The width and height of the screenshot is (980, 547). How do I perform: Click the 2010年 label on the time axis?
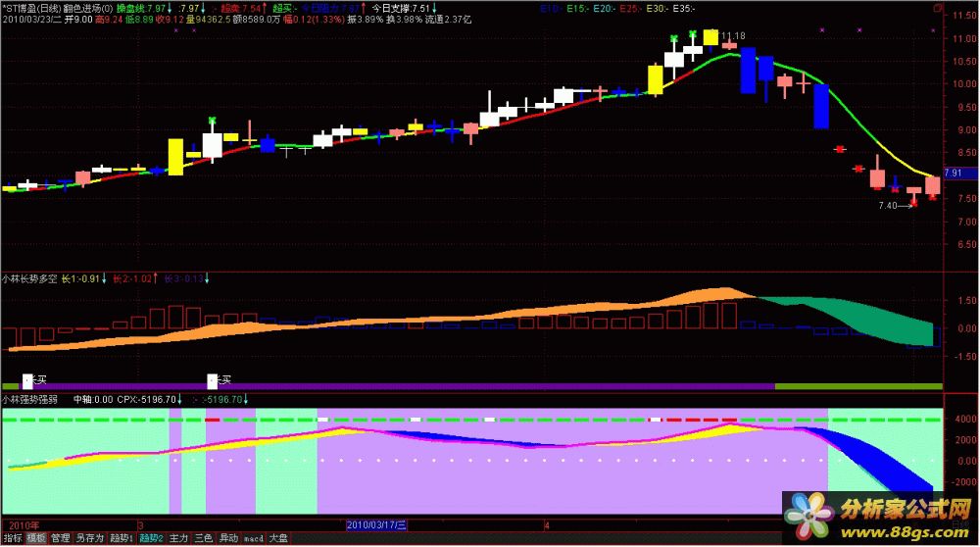coord(24,525)
